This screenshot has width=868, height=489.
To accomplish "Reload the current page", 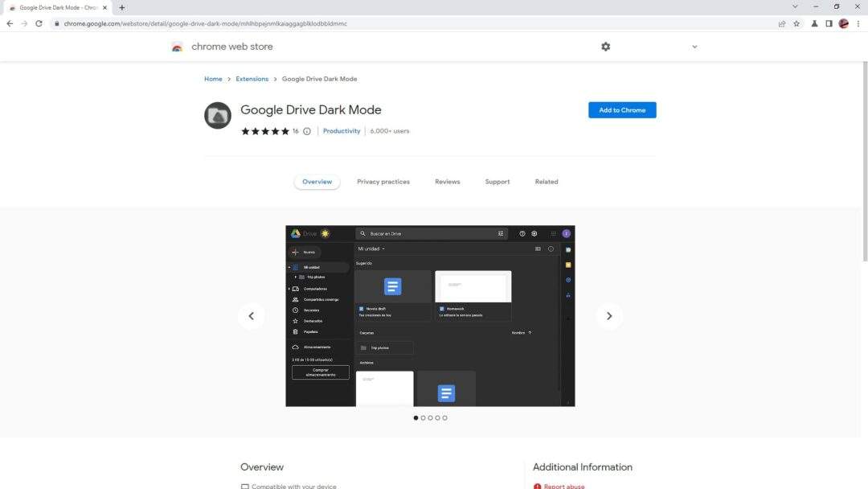I will [39, 24].
